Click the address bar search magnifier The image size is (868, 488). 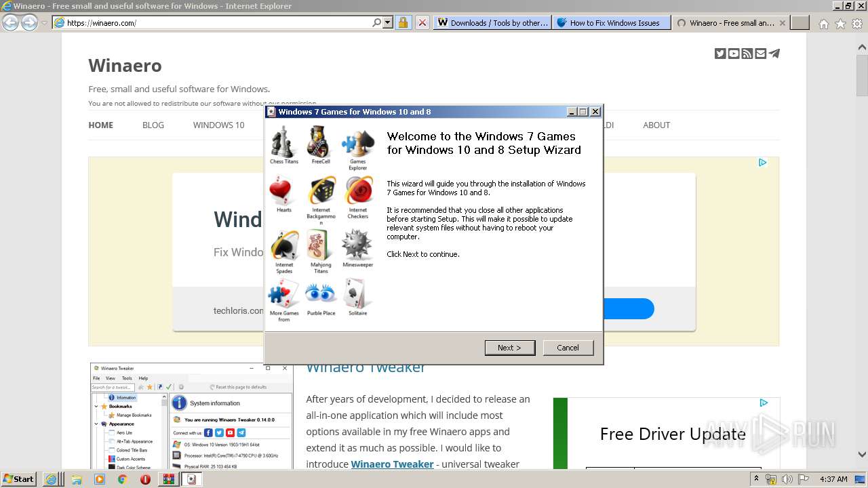[376, 22]
